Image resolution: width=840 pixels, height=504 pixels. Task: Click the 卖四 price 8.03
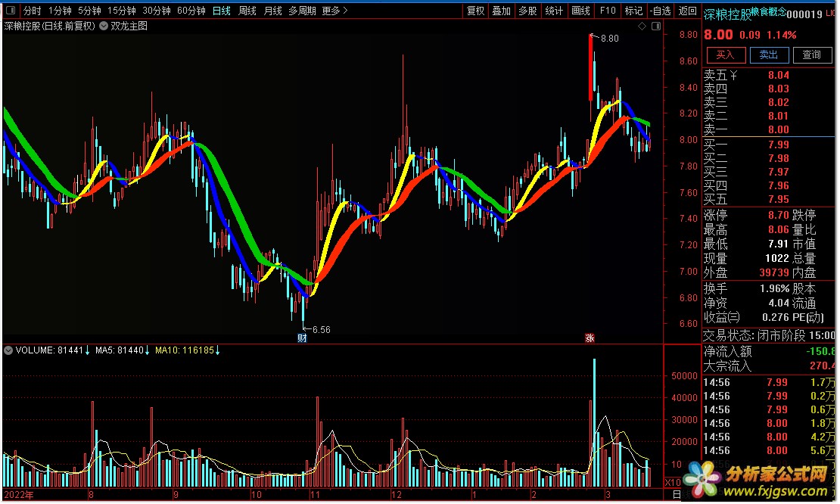[x=779, y=89]
